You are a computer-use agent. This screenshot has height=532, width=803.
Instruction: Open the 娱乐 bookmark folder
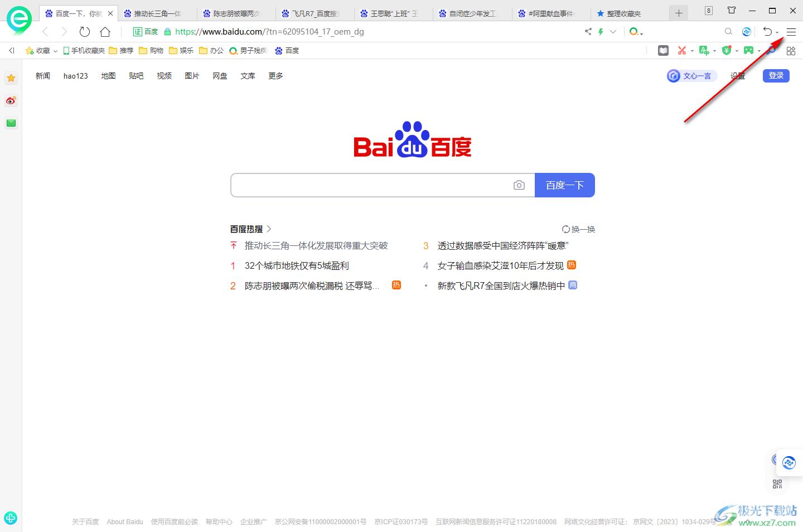pyautogui.click(x=181, y=51)
